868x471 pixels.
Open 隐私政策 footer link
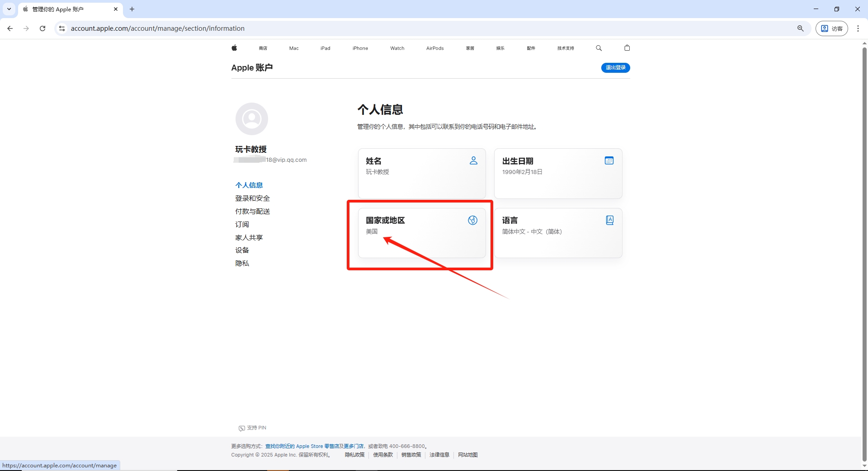pyautogui.click(x=355, y=455)
